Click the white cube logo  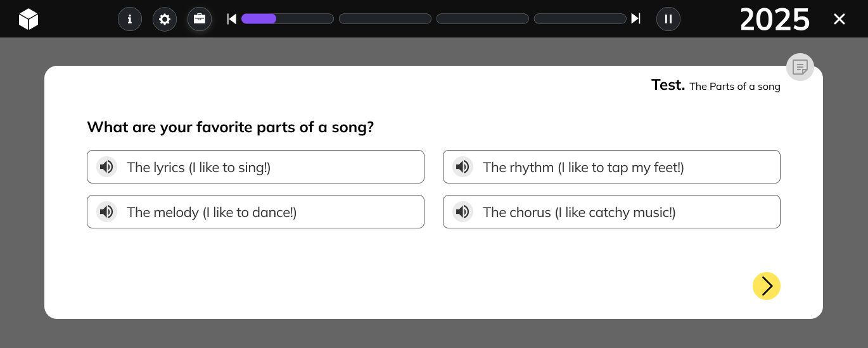point(29,19)
